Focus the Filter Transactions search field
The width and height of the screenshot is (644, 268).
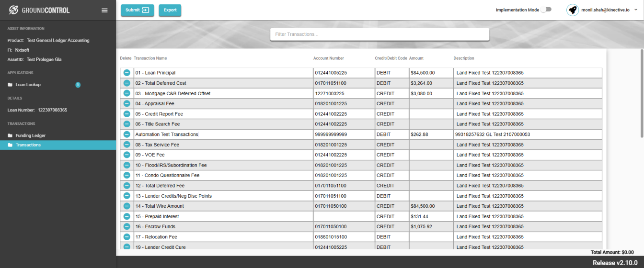(x=379, y=34)
